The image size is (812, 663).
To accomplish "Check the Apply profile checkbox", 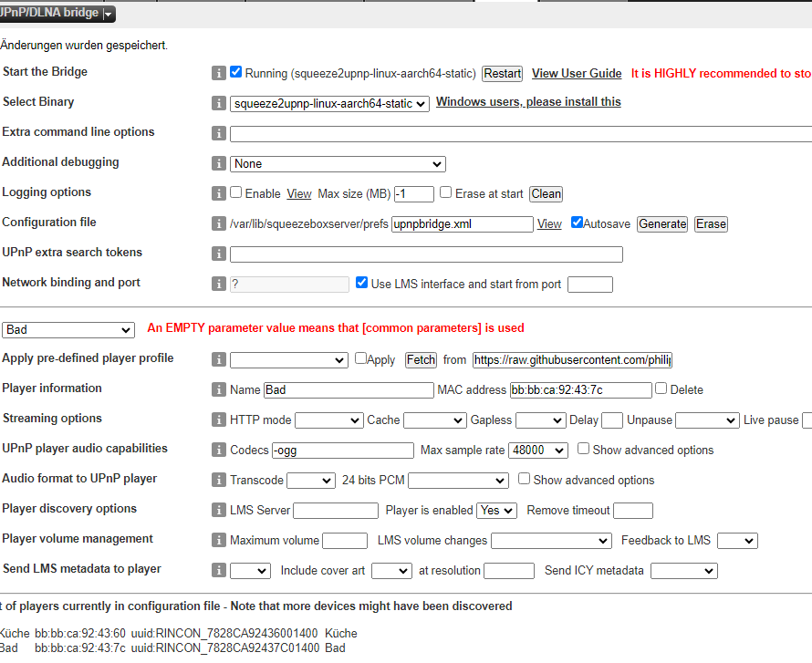I will tap(360, 358).
